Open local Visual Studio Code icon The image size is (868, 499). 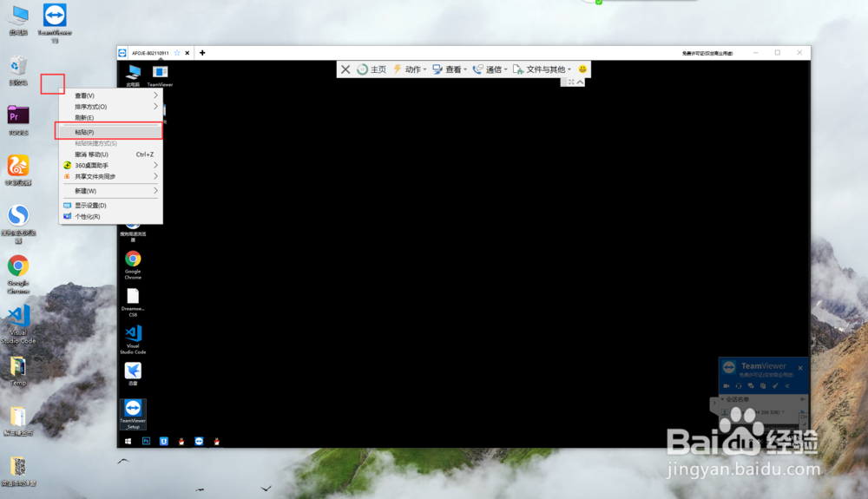18,325
